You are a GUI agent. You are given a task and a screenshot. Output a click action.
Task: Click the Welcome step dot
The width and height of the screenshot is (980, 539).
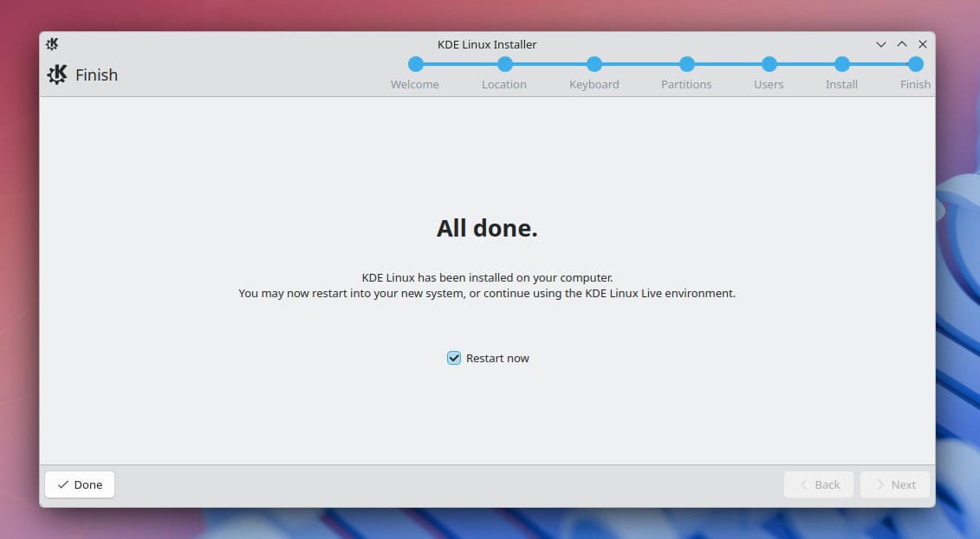pos(416,64)
